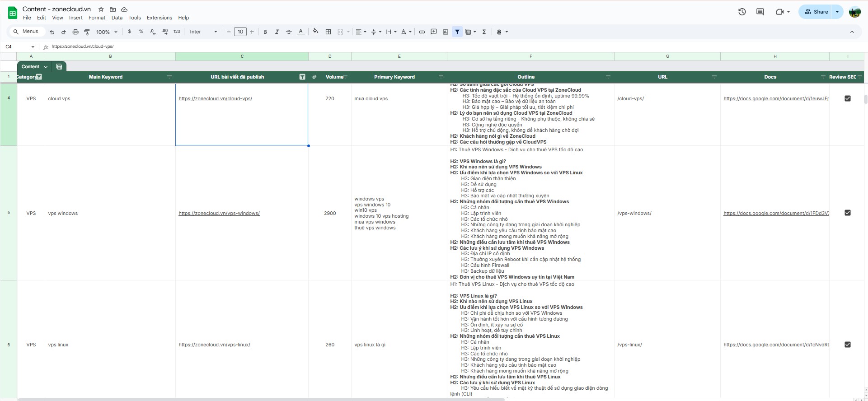868x401 pixels.
Task: Open Share options dropdown arrow
Action: click(837, 12)
